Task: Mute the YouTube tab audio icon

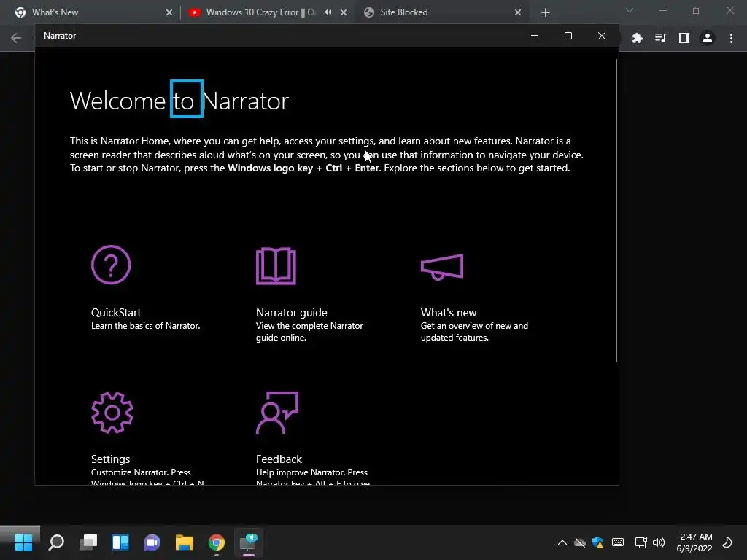Action: click(x=328, y=12)
